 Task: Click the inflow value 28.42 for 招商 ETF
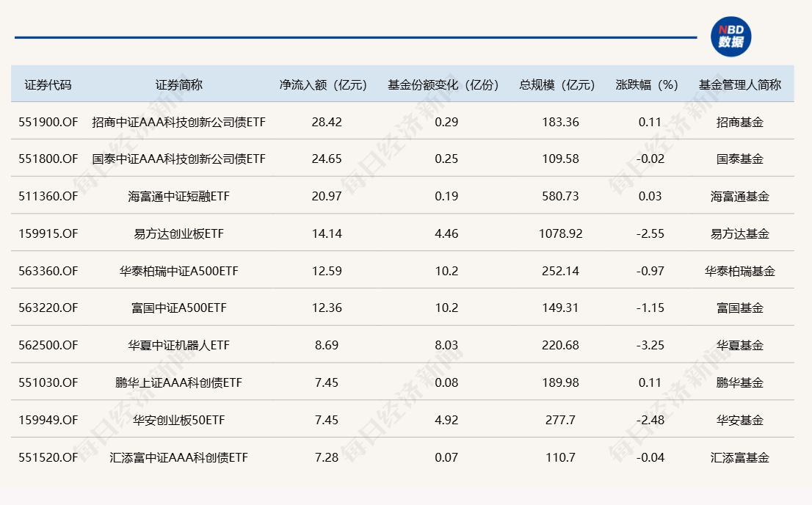click(x=328, y=121)
